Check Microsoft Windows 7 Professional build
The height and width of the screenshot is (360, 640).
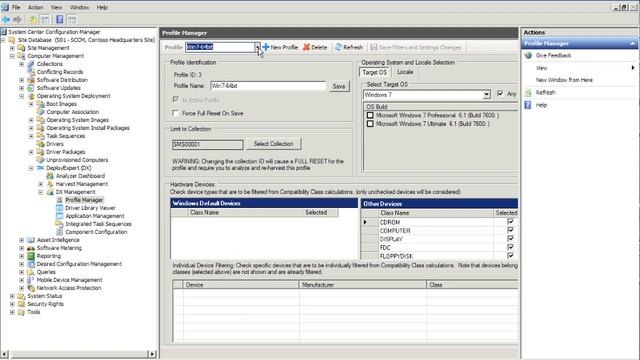point(370,116)
